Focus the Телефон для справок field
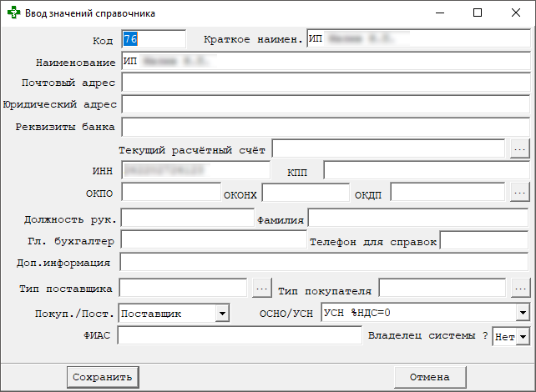This screenshot has width=536, height=392. point(484,241)
